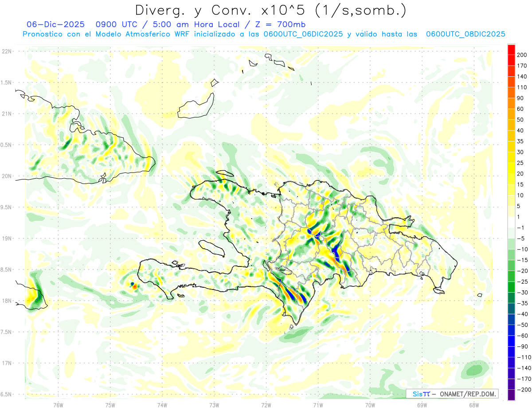The image size is (532, 411).
Task: Click the longitude label '74W'
Action: (162, 405)
